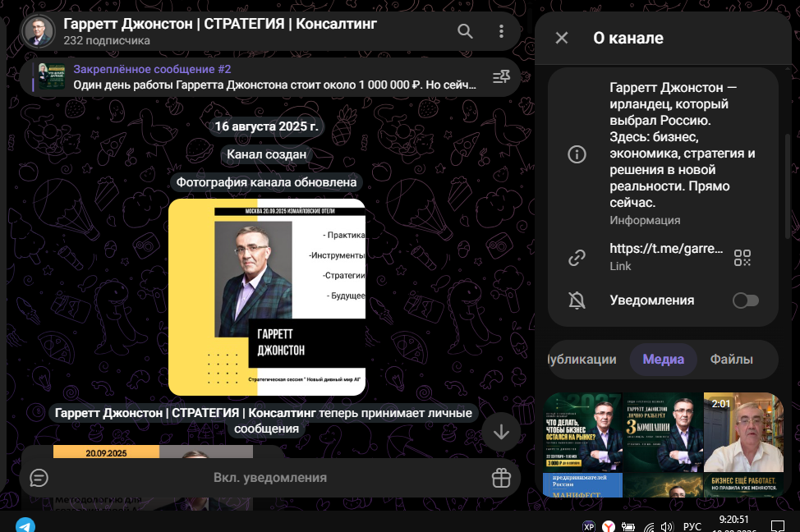Click the battery/power tray icon
Screen dimensions: 800x532
(x=628, y=527)
